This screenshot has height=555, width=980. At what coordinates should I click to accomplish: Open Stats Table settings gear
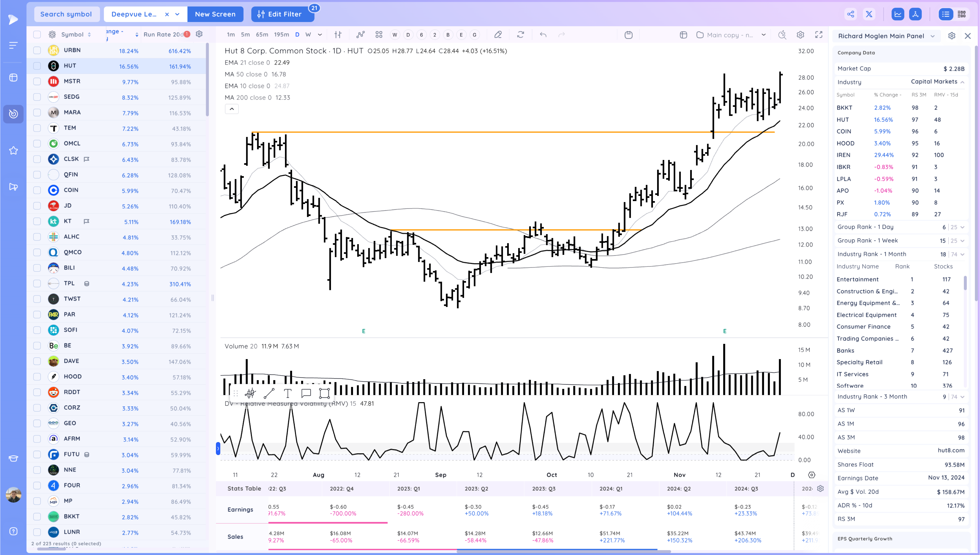(x=820, y=488)
